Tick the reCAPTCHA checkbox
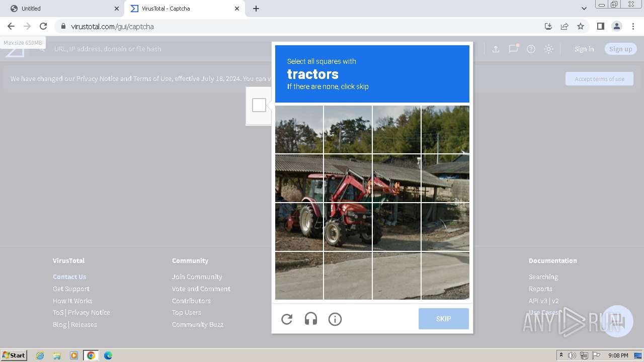644x362 pixels. pos(259,105)
